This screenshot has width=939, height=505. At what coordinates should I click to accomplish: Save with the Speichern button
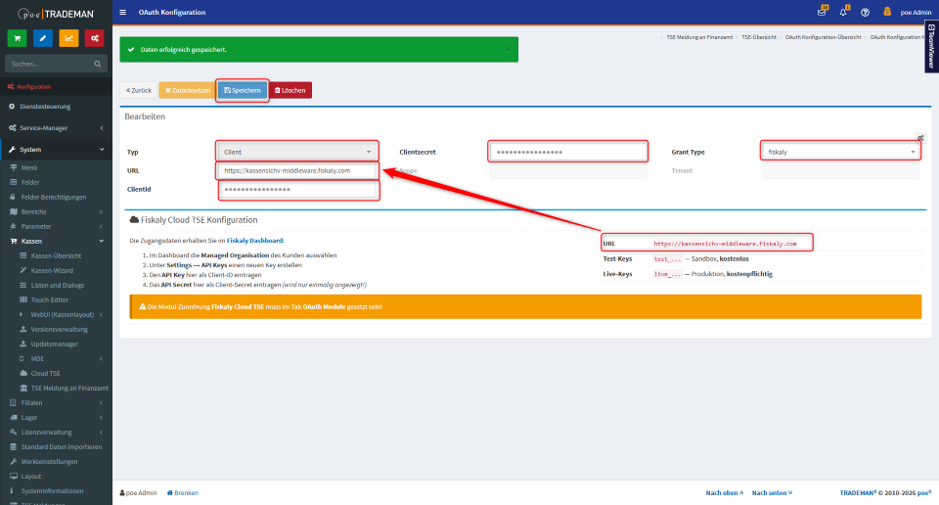[x=243, y=90]
